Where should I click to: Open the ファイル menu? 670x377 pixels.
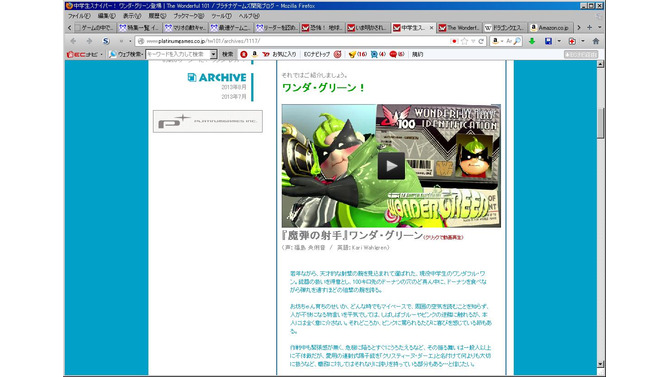79,16
